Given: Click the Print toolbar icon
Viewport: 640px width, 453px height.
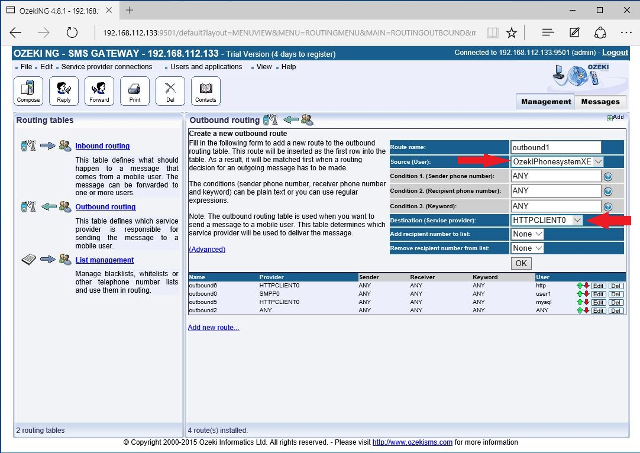Looking at the screenshot, I should [135, 91].
